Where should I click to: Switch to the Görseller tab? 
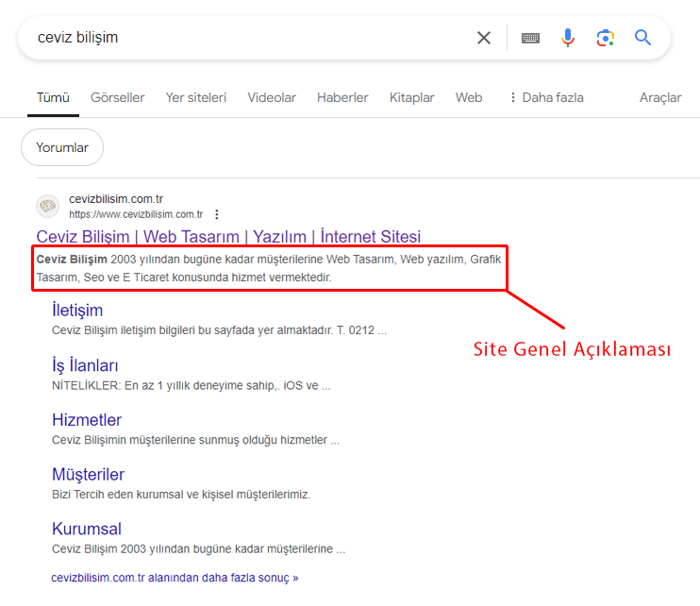(117, 98)
